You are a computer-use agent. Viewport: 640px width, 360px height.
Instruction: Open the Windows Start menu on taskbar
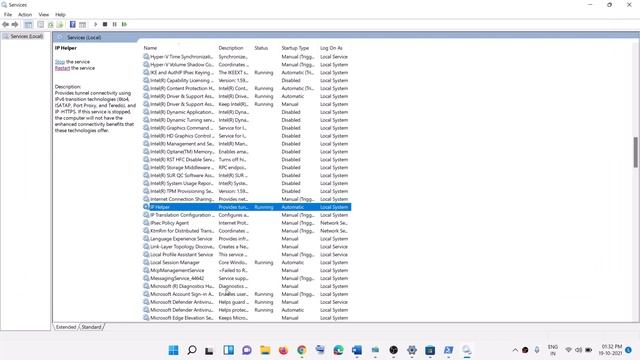(x=173, y=350)
